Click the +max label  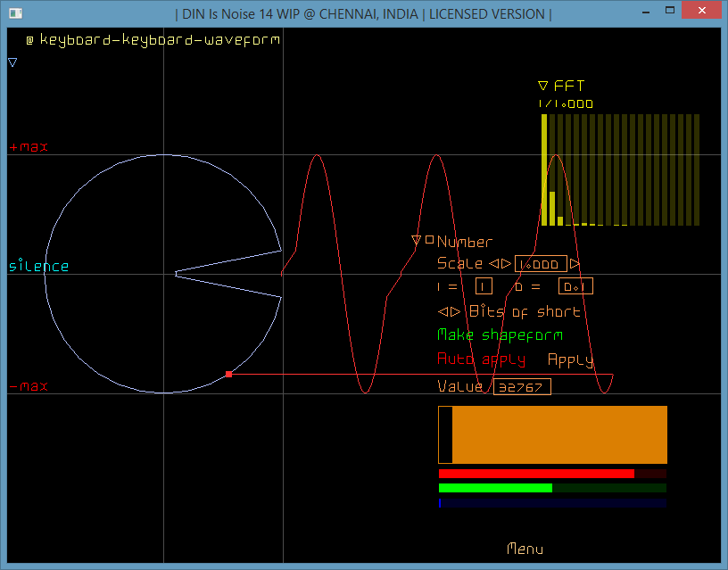29,146
